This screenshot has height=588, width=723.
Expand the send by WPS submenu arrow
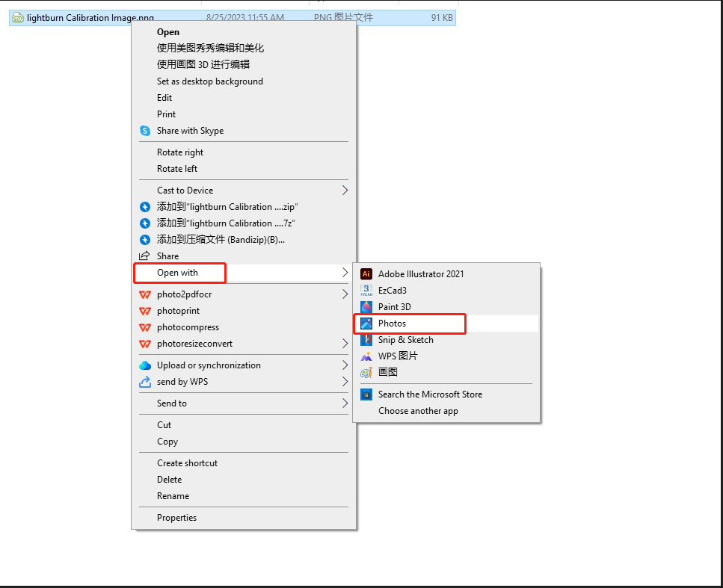pyautogui.click(x=345, y=382)
